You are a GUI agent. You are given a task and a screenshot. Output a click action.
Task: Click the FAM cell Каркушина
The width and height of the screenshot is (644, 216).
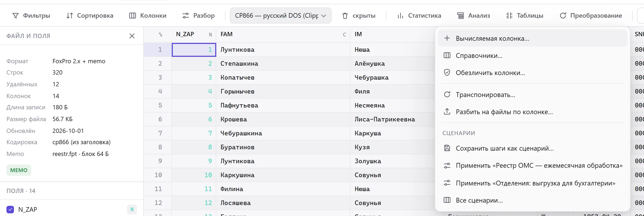[x=283, y=175]
